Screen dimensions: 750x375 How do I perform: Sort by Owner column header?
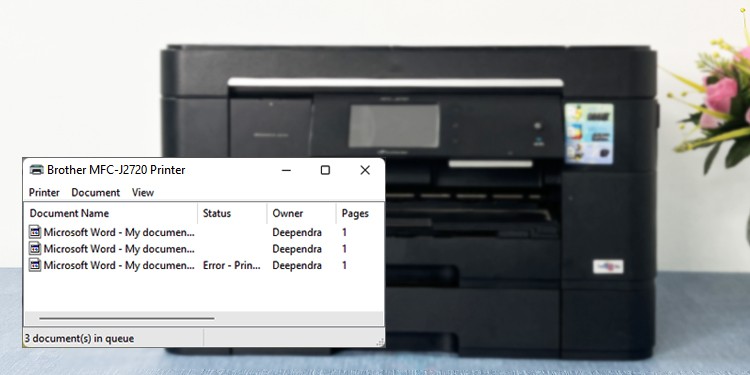(x=301, y=213)
